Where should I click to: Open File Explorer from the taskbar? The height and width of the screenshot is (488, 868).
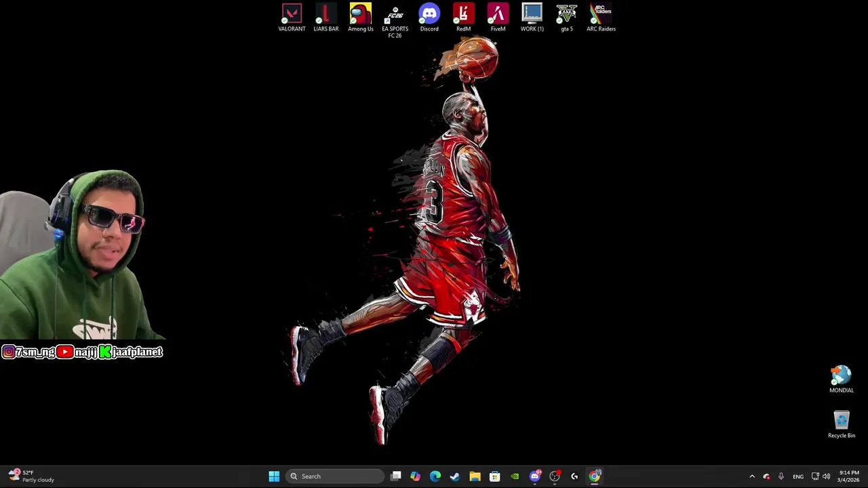[475, 476]
